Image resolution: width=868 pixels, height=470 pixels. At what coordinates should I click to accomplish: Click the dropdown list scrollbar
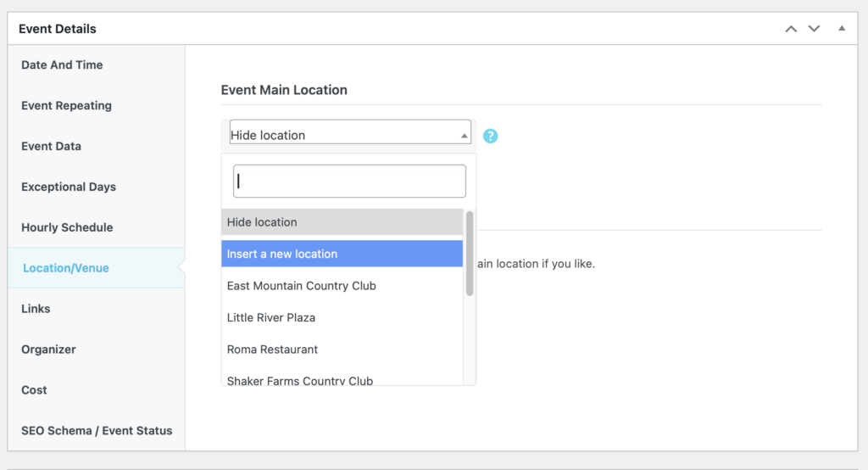470,255
